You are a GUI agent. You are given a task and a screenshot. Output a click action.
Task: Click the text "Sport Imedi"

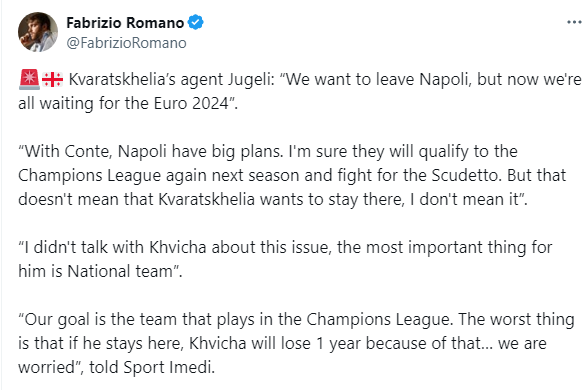click(x=169, y=367)
